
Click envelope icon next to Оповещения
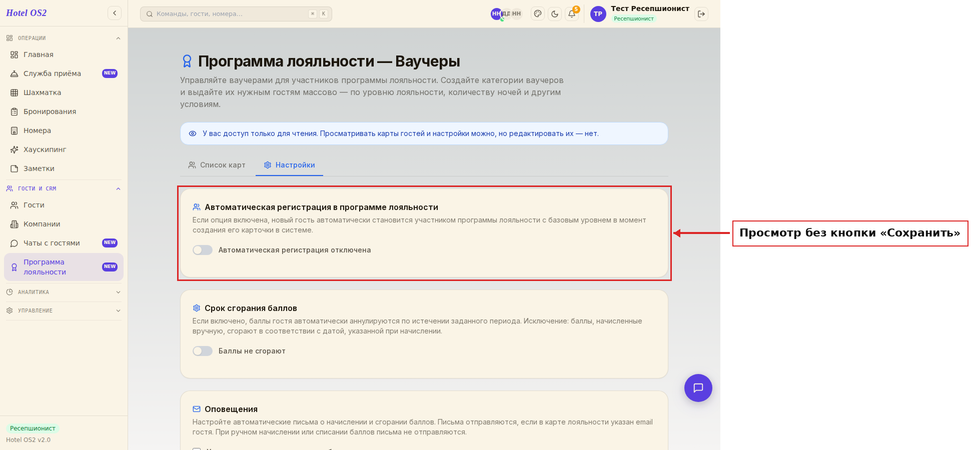click(x=197, y=409)
